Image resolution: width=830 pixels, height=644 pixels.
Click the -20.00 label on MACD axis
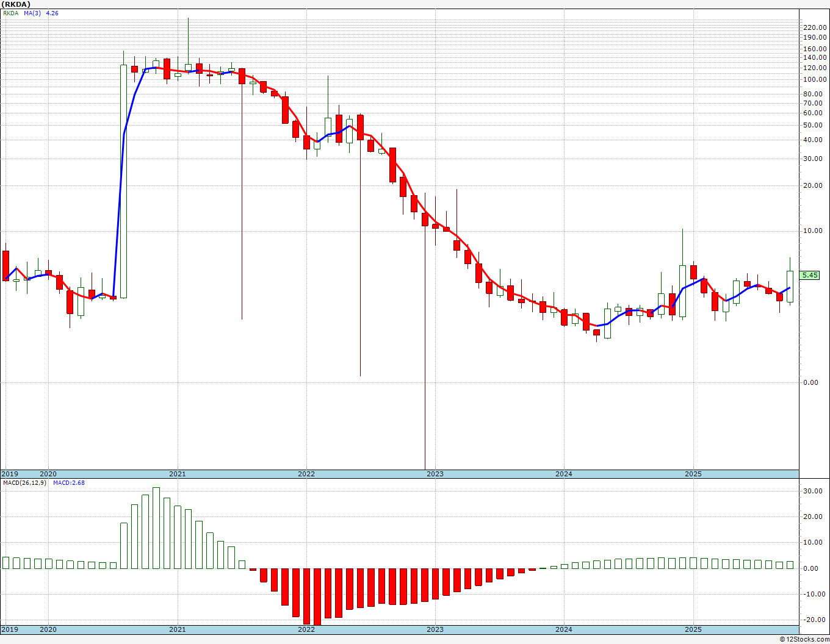tap(812, 620)
